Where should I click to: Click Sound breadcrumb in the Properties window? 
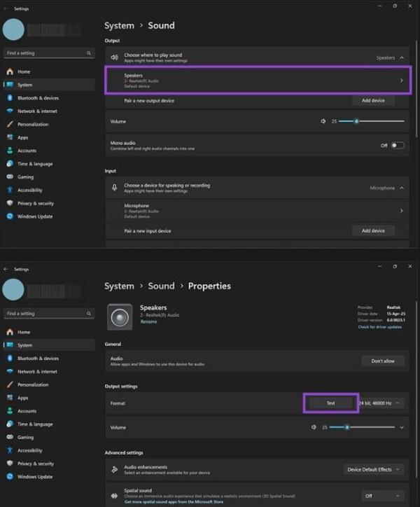(x=161, y=286)
